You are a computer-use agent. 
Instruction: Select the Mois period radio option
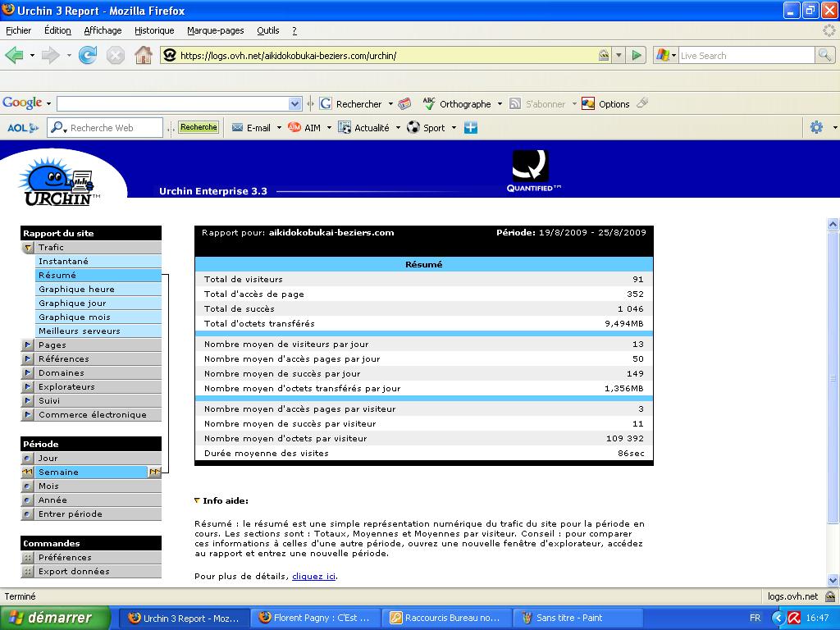click(x=27, y=486)
